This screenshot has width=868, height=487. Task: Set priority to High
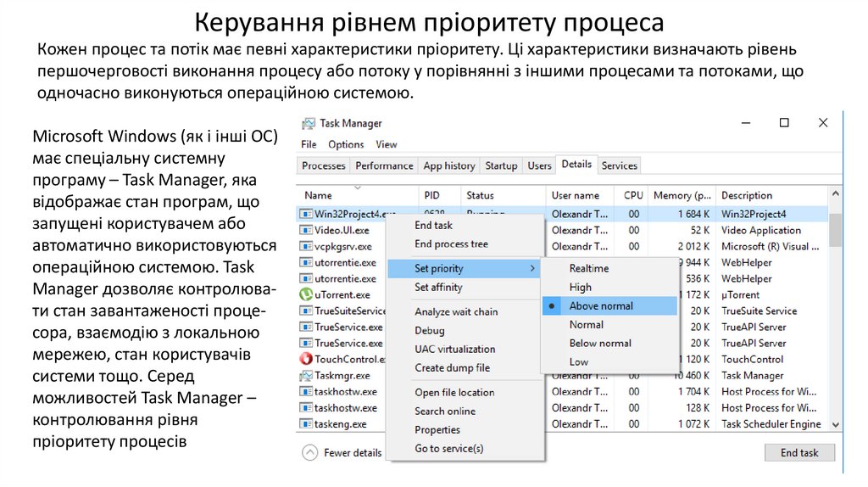pos(609,287)
